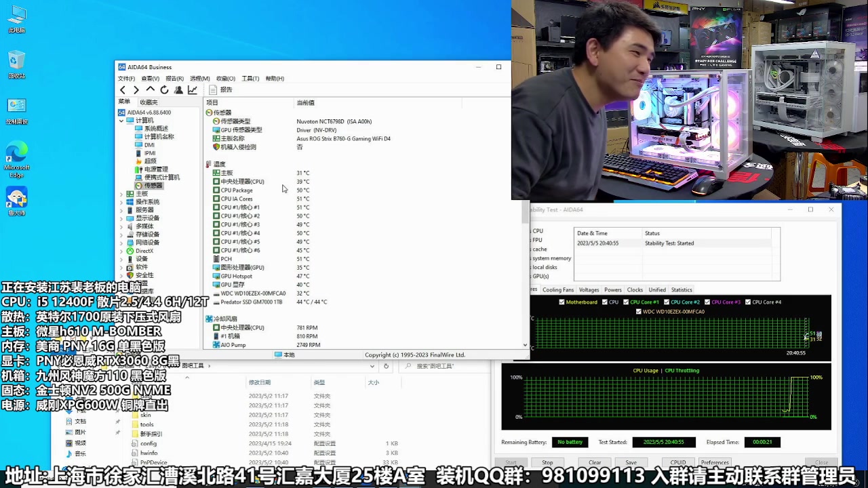The height and width of the screenshot is (488, 868).
Task: Switch to the Statistics tab
Action: tap(682, 290)
